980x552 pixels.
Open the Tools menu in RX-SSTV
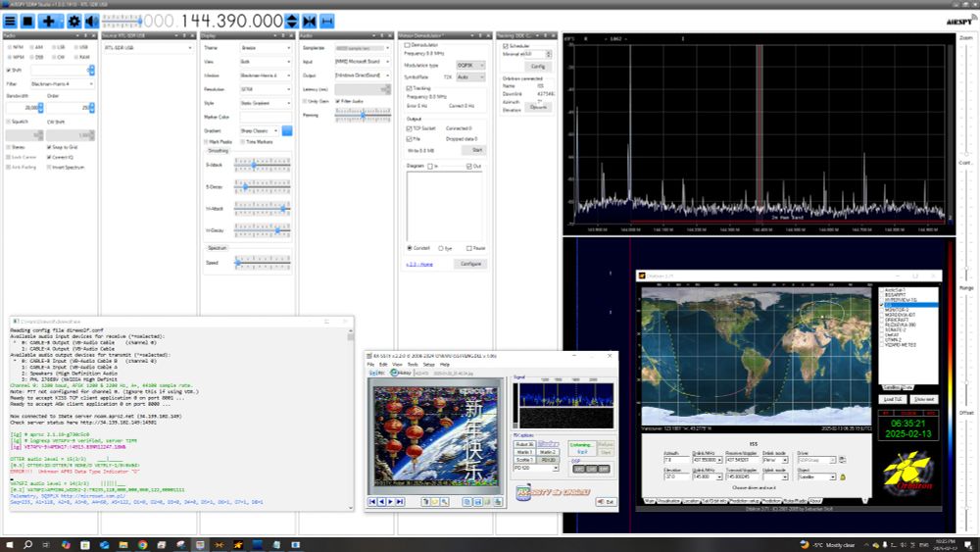click(x=413, y=365)
